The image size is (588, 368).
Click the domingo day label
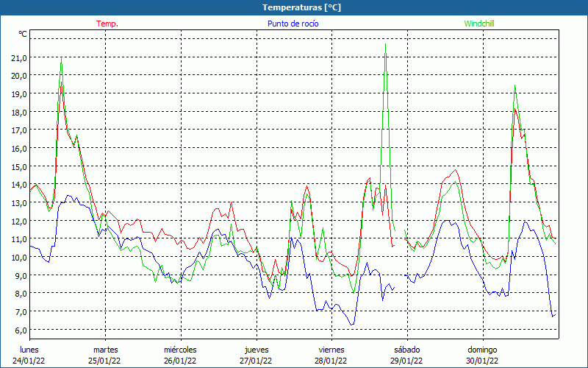(482, 350)
